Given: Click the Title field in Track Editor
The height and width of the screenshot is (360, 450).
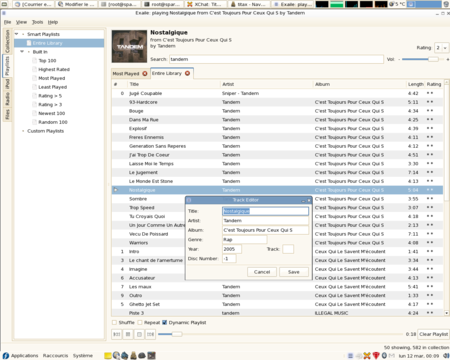Looking at the screenshot, I should (265, 211).
